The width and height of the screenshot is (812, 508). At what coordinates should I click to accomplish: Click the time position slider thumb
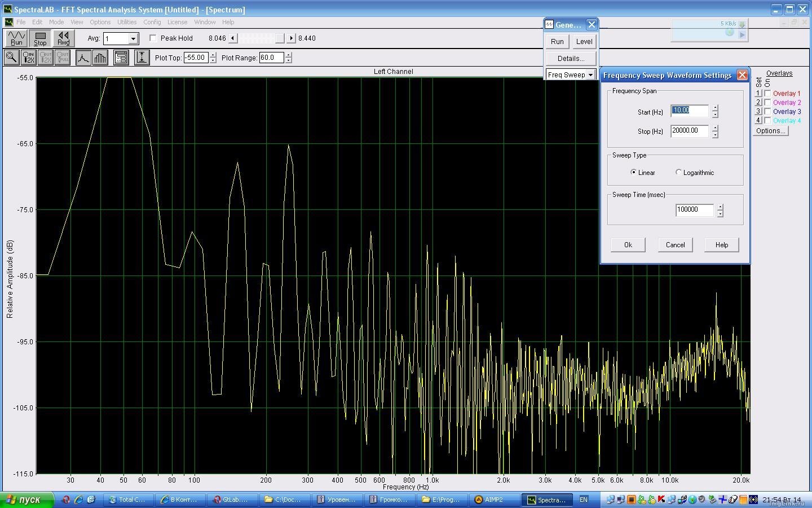tap(280, 38)
